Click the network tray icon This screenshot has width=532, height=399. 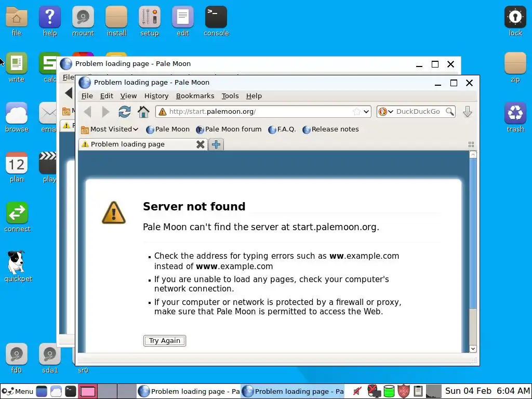coord(374,391)
